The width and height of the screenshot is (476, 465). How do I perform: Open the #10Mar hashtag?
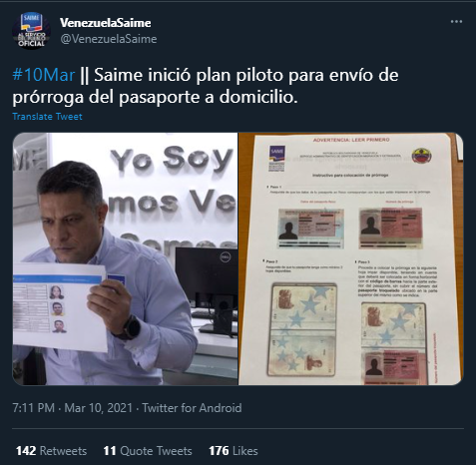(44, 75)
